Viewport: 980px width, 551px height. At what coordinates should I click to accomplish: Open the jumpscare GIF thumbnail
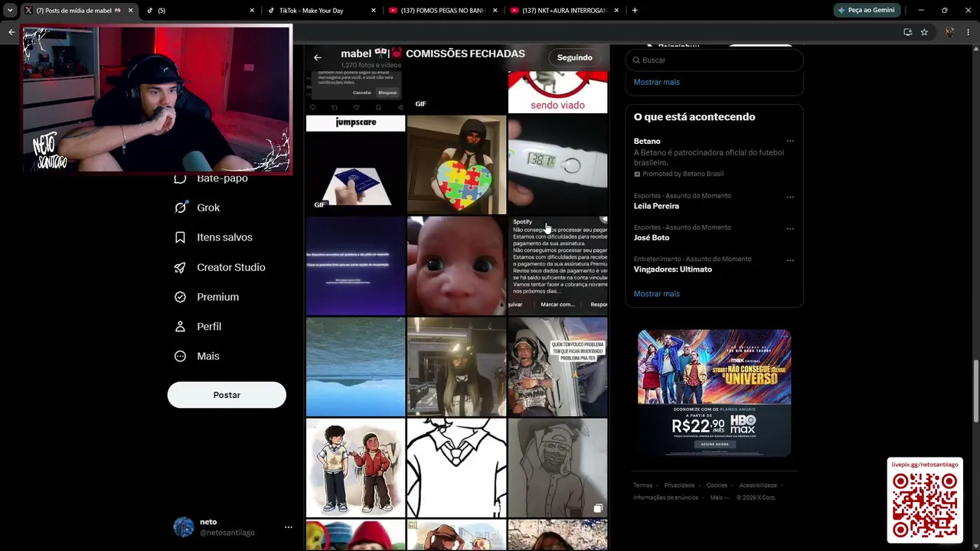[356, 165]
